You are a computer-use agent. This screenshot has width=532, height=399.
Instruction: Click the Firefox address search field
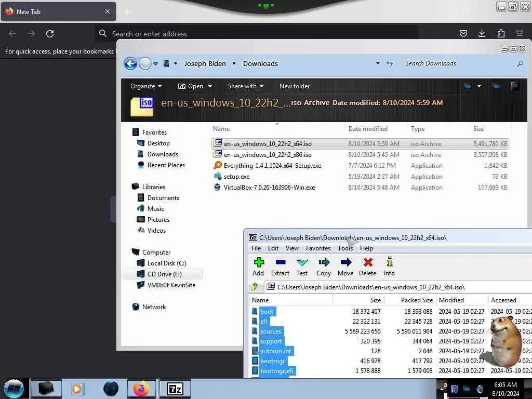coord(257,34)
